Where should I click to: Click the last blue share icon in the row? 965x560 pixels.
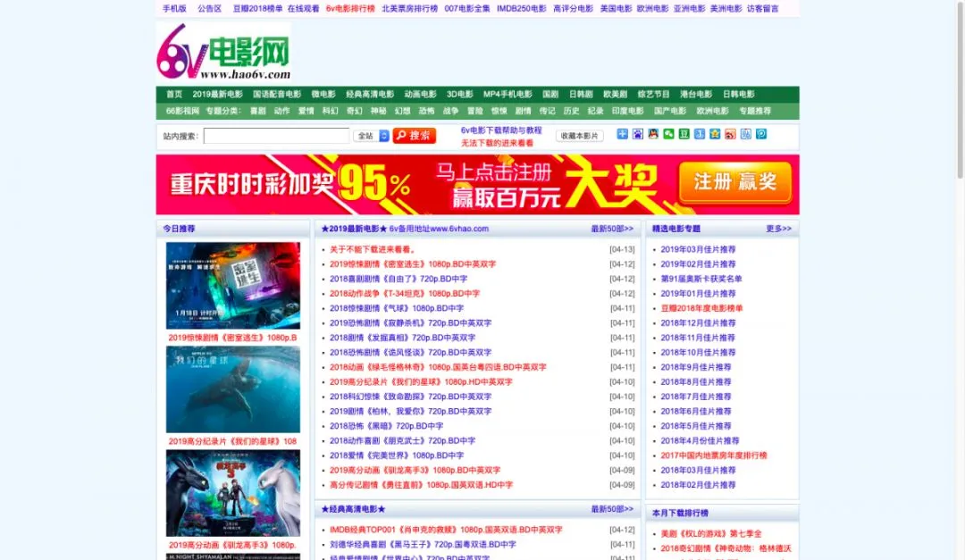coord(761,134)
